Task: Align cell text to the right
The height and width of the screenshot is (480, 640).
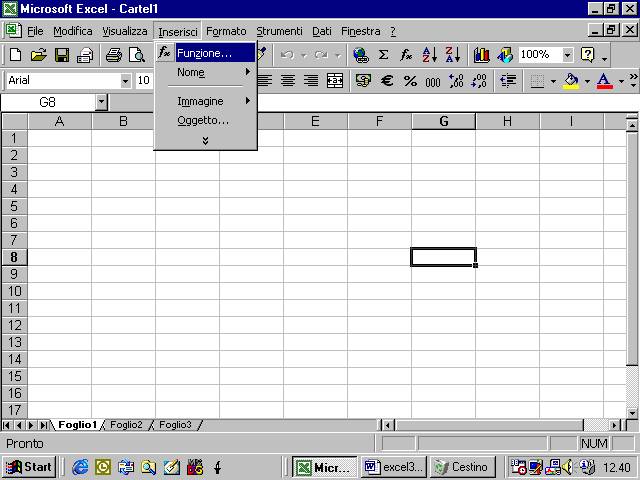Action: coord(311,80)
